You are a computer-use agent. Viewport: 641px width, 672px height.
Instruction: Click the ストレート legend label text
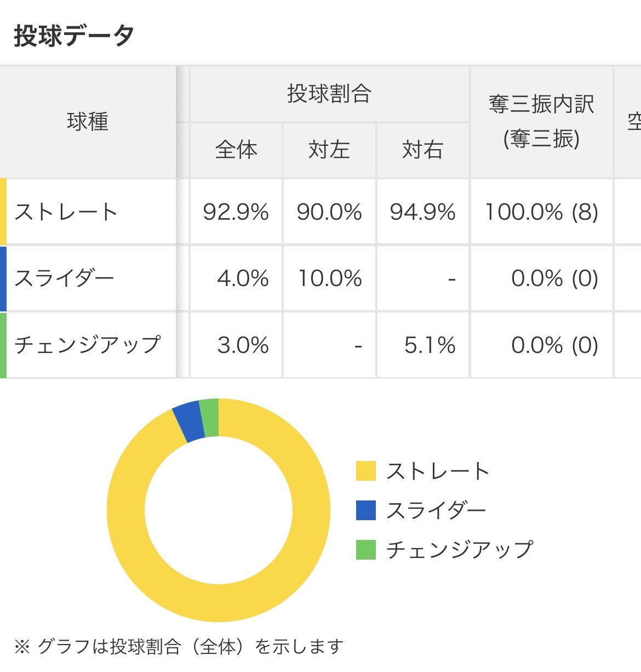[438, 471]
